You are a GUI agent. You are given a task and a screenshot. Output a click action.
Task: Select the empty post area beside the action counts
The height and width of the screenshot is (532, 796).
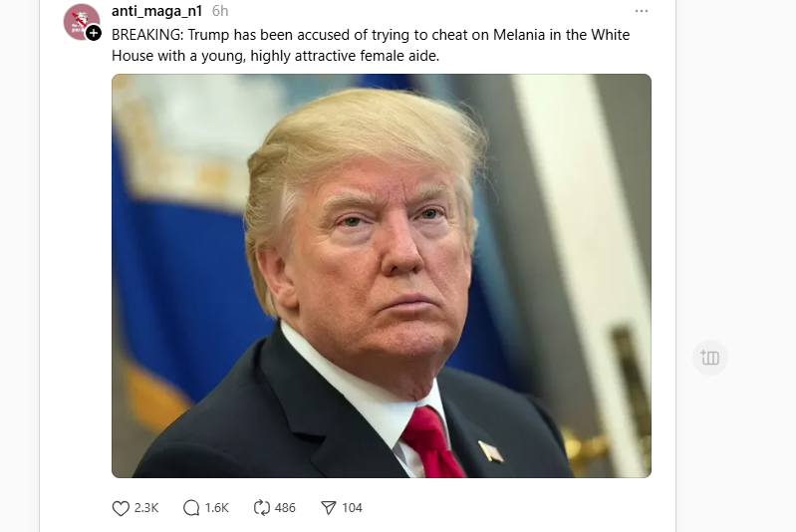click(508, 508)
